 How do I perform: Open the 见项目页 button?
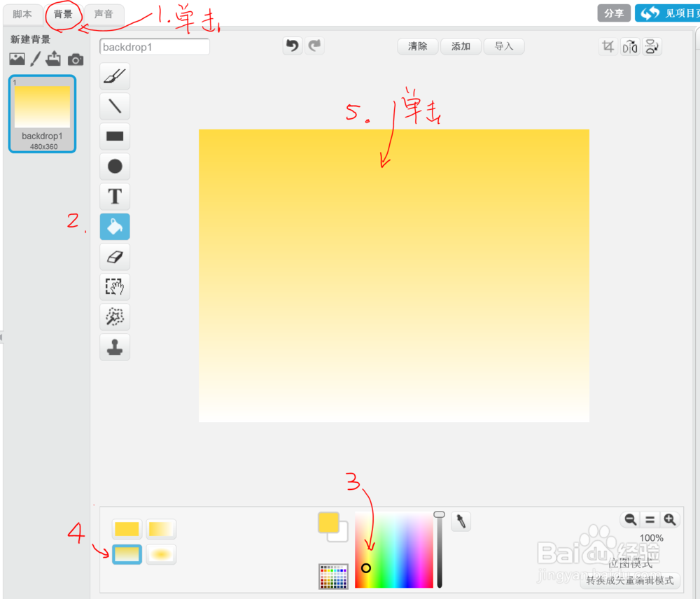point(667,13)
